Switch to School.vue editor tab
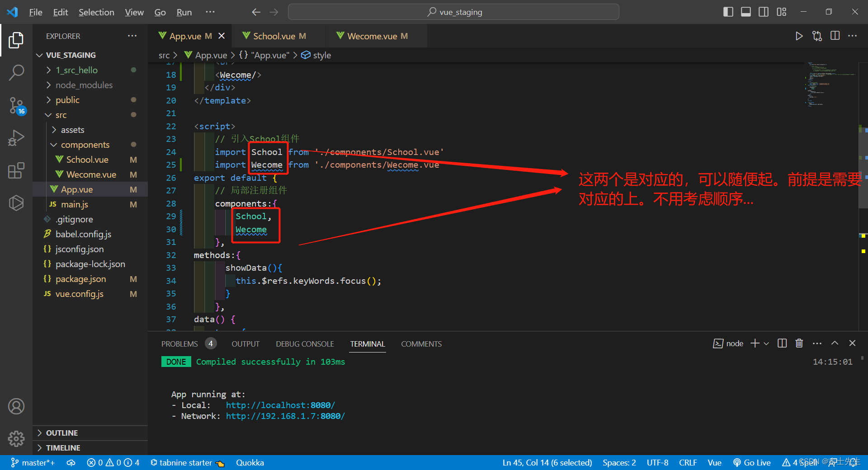This screenshot has height=470, width=868. point(278,36)
